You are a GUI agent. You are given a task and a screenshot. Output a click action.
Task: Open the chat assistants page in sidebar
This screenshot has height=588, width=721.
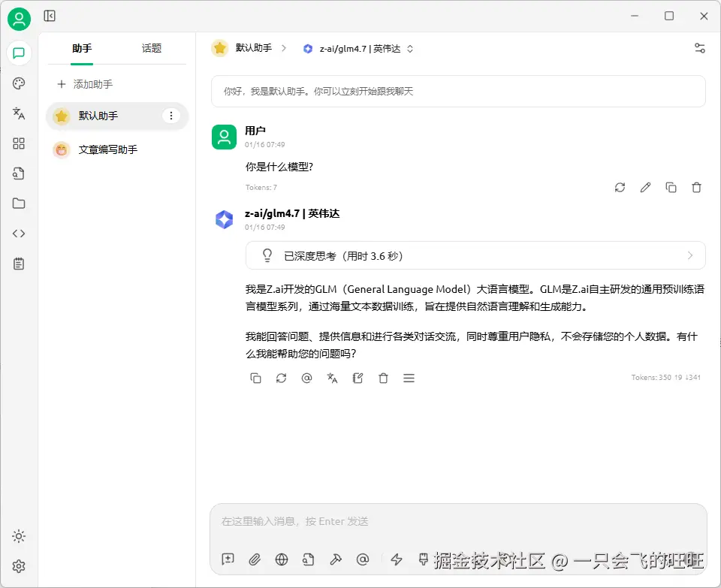coord(19,53)
